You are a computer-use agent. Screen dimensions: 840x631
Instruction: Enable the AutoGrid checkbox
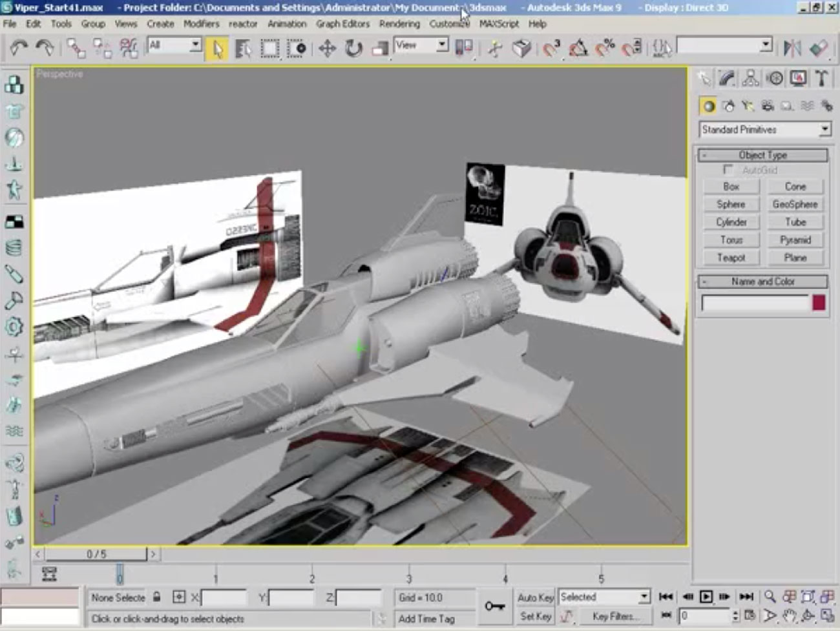(x=728, y=170)
